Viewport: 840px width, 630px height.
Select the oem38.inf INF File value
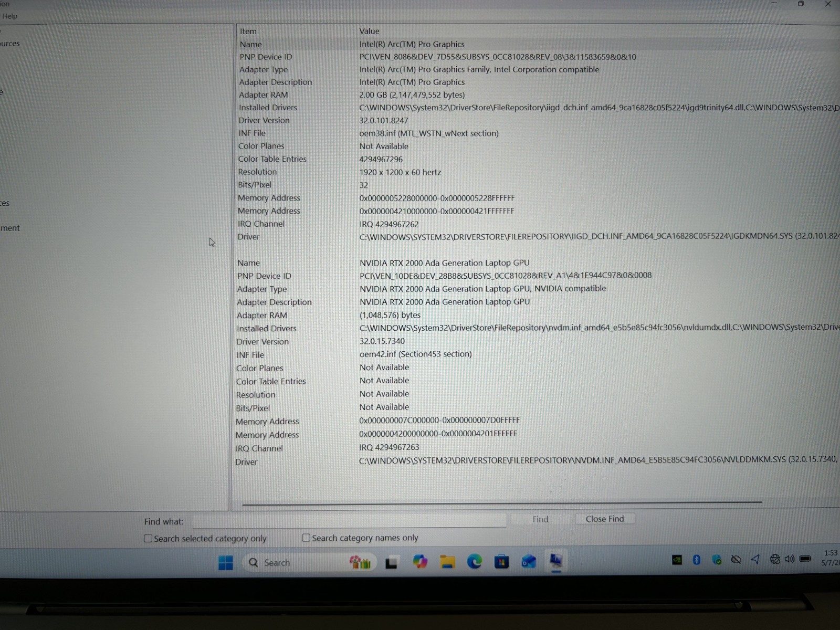click(429, 133)
